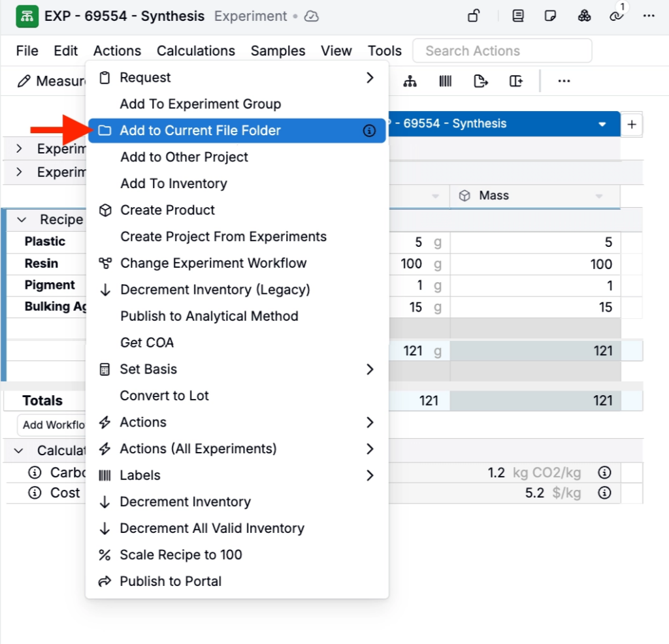The width and height of the screenshot is (669, 644).
Task: Open the Actions menu in menu bar
Action: coord(118,51)
